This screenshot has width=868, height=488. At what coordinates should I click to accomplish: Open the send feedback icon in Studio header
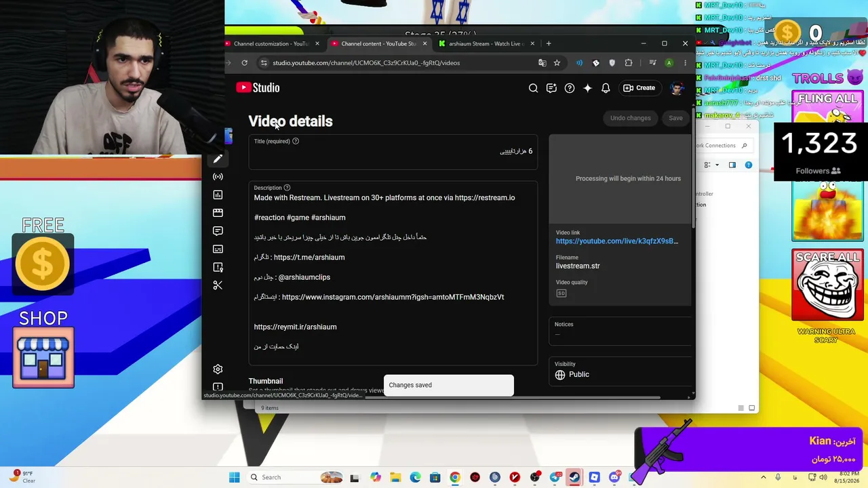pos(551,88)
